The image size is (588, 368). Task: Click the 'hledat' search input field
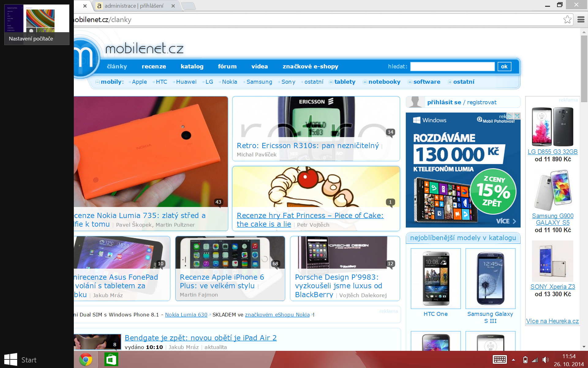pyautogui.click(x=452, y=66)
